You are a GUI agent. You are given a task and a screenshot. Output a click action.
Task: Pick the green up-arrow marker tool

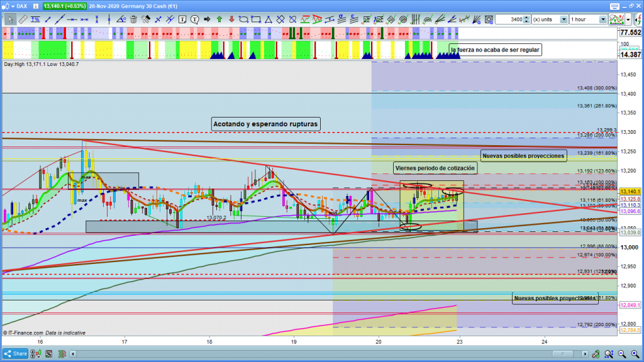click(219, 19)
